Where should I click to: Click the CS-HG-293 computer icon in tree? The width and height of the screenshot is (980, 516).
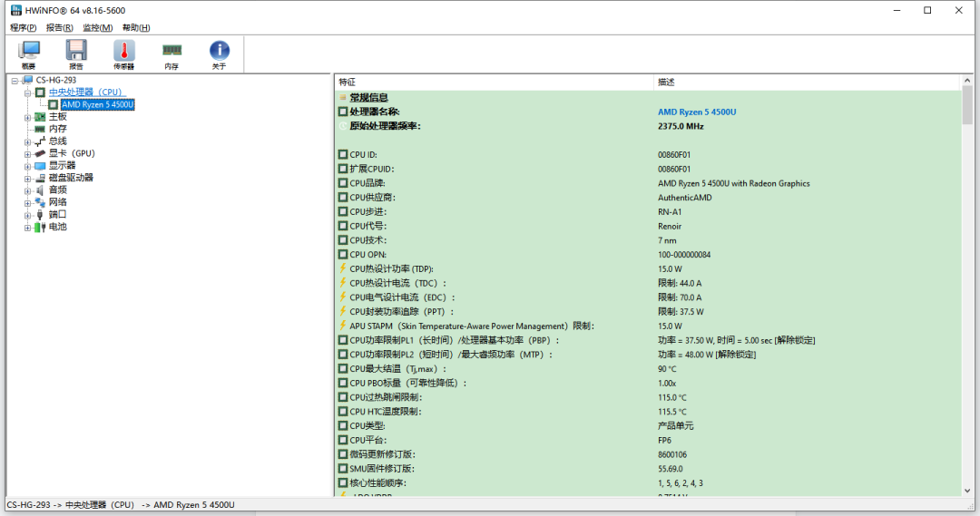pos(27,80)
